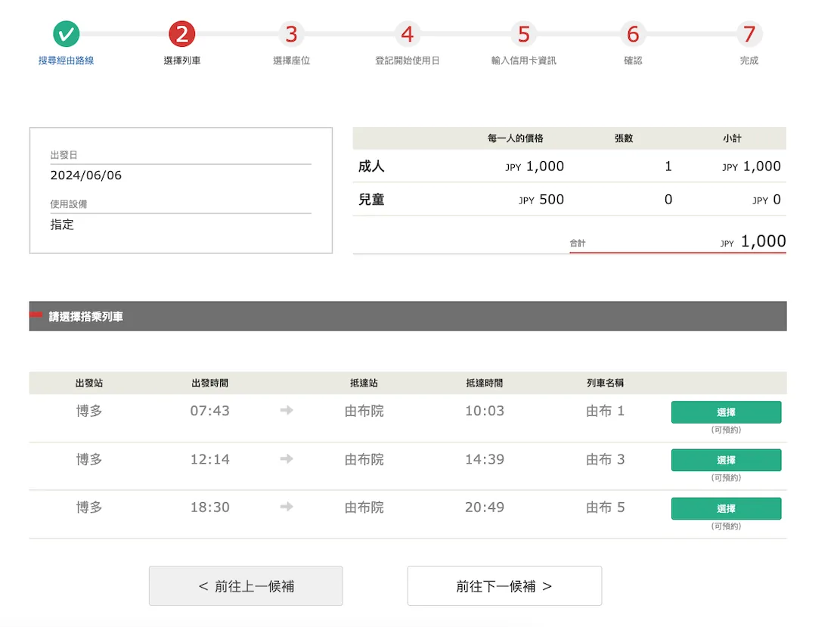
Task: Click the step 3 seat selection circle
Action: pos(291,34)
